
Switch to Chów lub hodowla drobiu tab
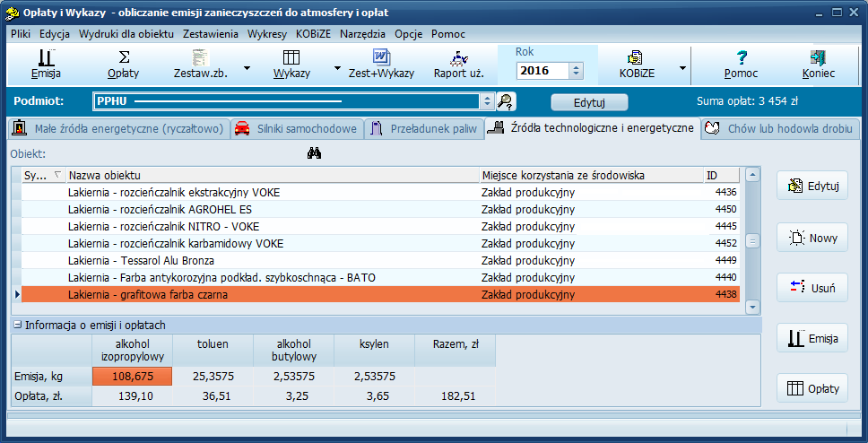(780, 129)
